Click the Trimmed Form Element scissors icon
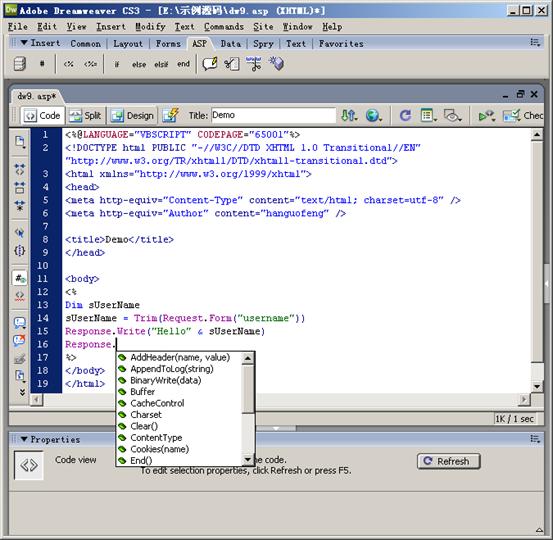The height and width of the screenshot is (540, 553). click(232, 64)
